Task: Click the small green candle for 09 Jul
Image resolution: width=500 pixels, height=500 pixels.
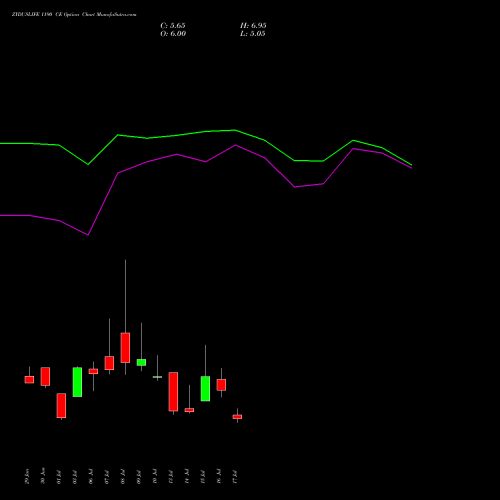Action: (x=141, y=362)
